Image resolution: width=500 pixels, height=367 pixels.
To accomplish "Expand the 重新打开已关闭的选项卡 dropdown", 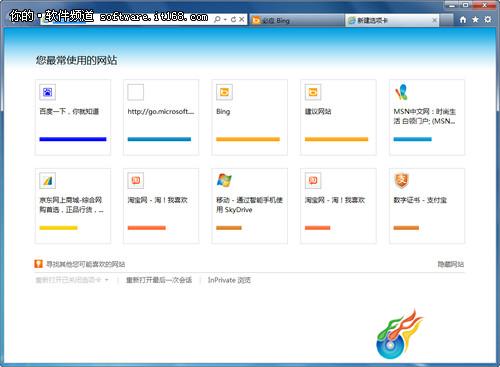I will tap(107, 280).
